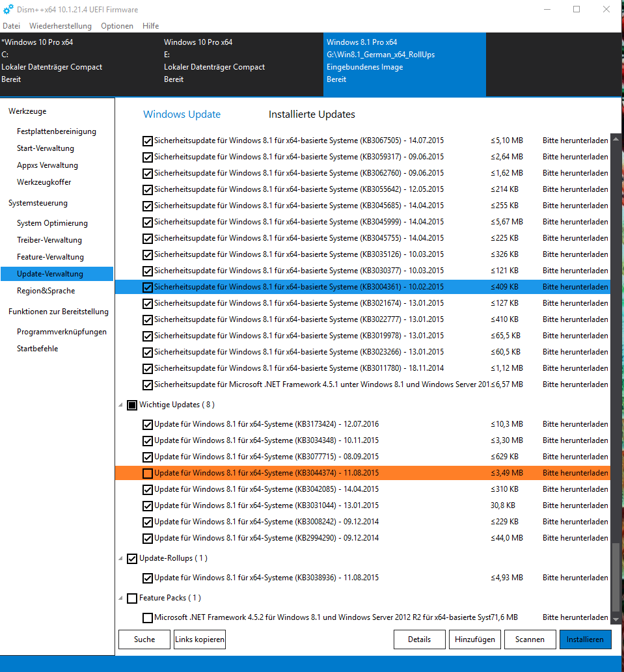Switch to the Installierte Updates tab

[312, 114]
